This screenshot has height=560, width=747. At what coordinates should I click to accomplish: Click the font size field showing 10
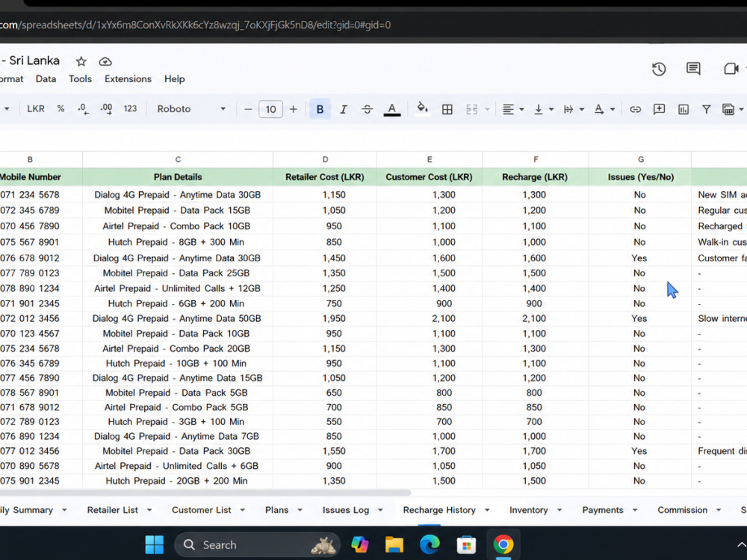(270, 109)
